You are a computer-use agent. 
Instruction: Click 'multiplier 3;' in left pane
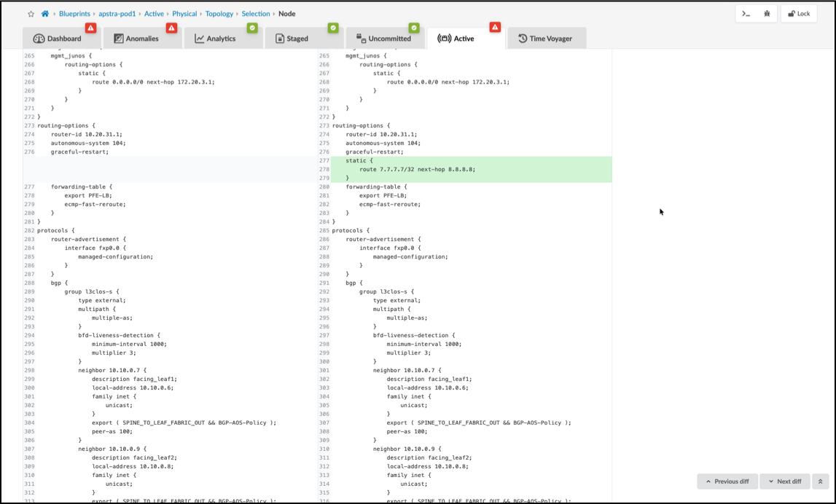[114, 353]
